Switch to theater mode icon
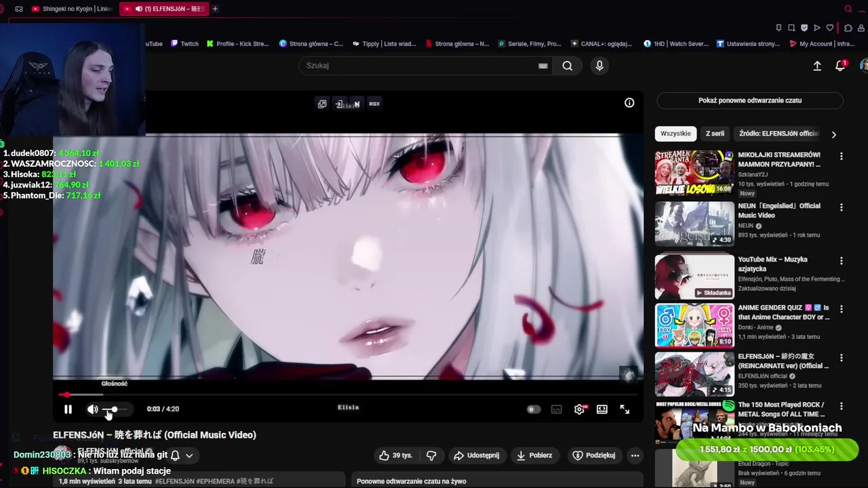Screen dimensions: 868x488 602,409
